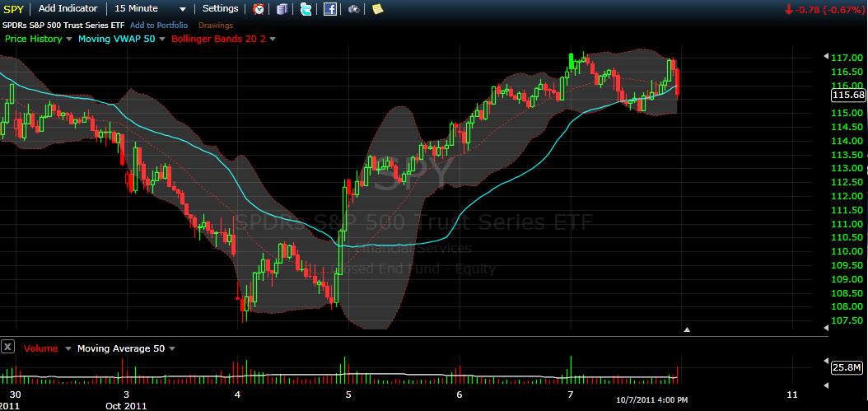
Task: Click the date label 5 on time axis
Action: (x=348, y=395)
